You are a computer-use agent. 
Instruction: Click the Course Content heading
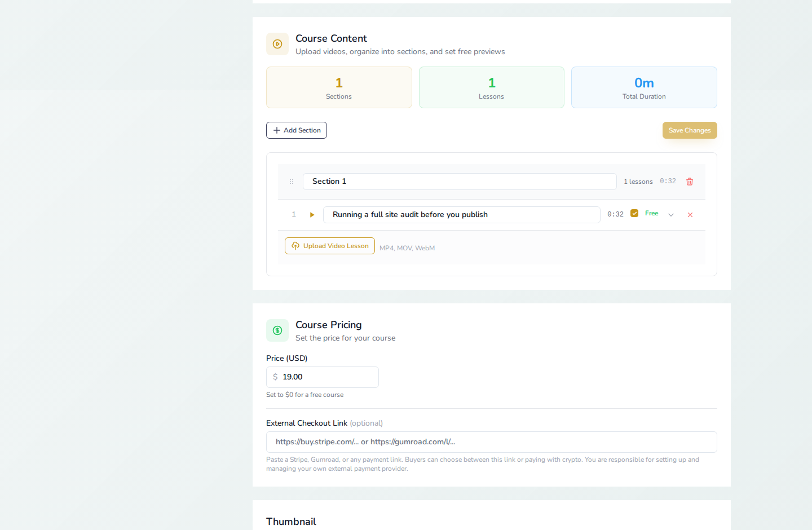tap(331, 38)
